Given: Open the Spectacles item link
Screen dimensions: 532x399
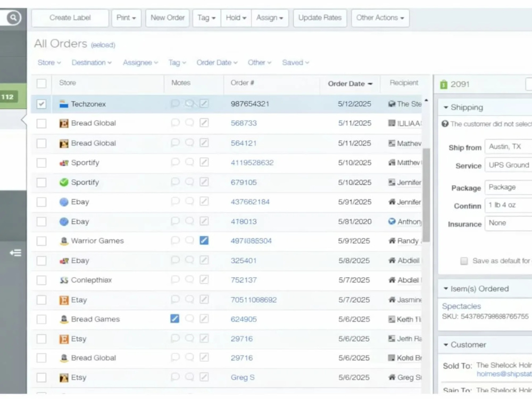Looking at the screenshot, I should [461, 306].
